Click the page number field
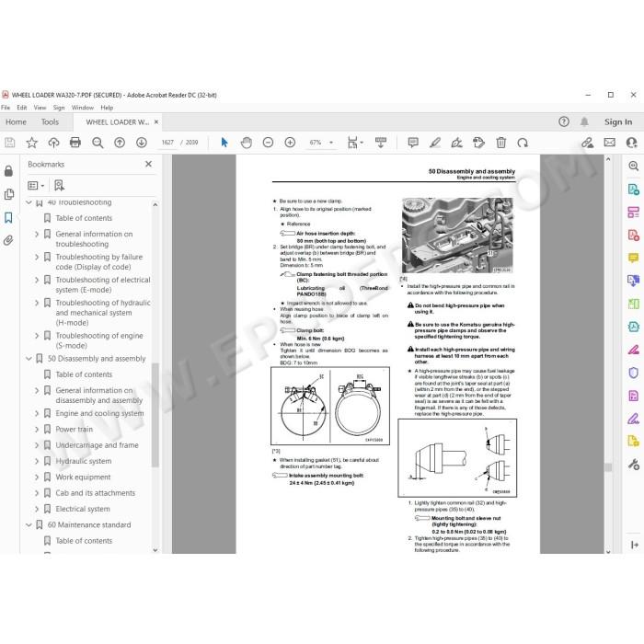Screen dimensions: 644x644 [x=167, y=143]
